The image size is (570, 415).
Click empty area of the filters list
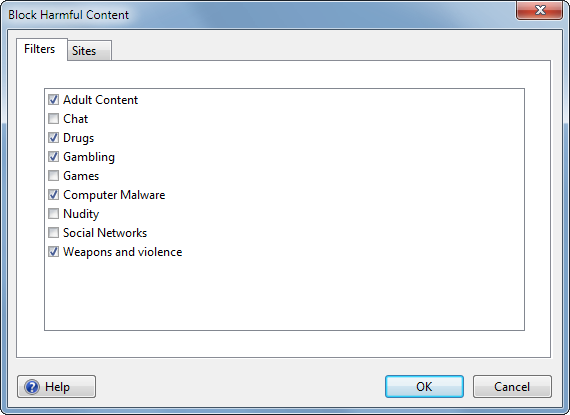[284, 294]
